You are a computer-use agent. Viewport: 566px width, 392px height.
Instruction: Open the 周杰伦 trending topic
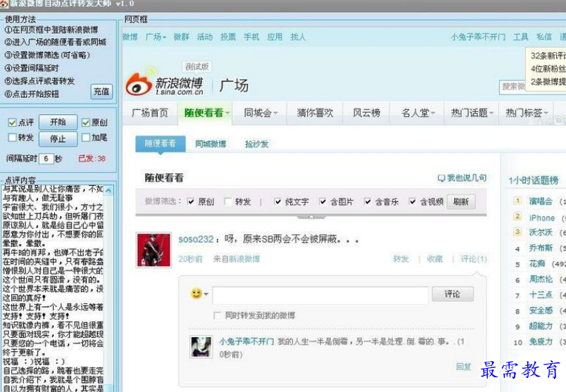coord(541,279)
